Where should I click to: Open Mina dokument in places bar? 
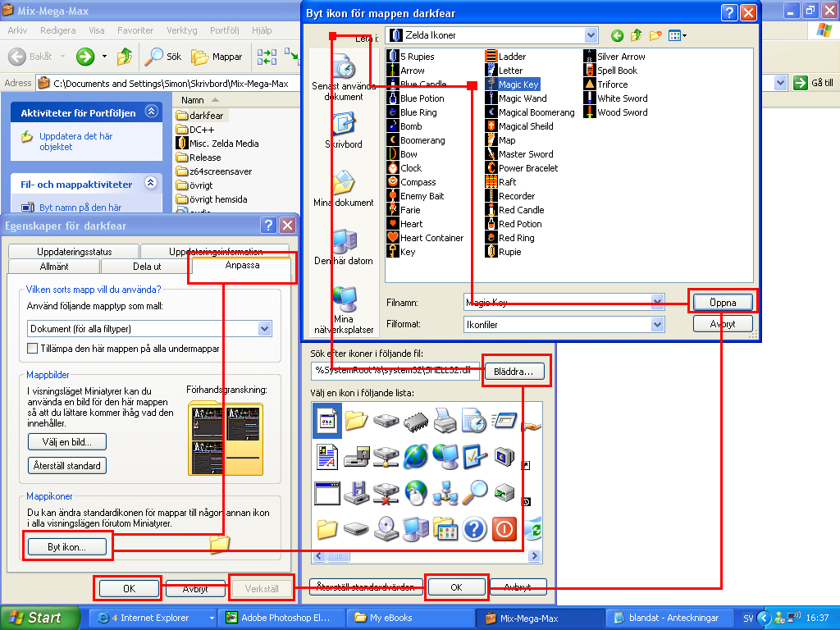[x=344, y=189]
